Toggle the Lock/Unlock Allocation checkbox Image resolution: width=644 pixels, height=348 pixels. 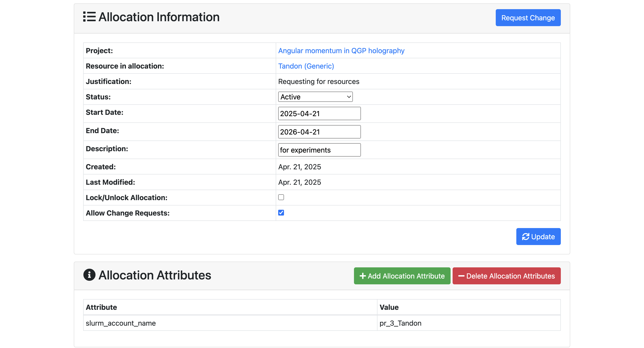click(281, 197)
